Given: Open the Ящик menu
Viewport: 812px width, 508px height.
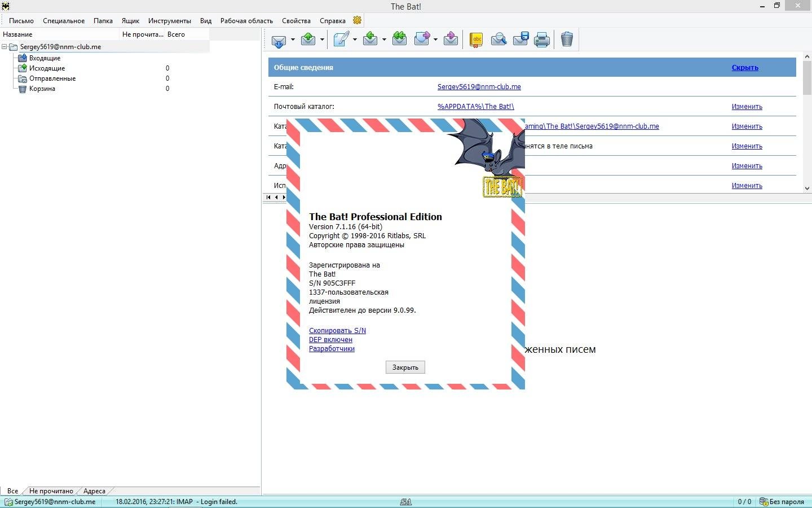Looking at the screenshot, I should [130, 21].
